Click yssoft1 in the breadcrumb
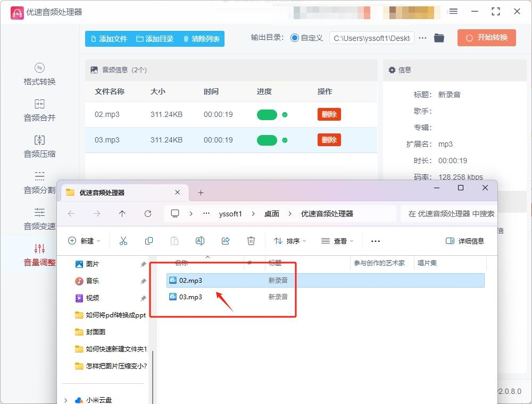532x404 pixels. pos(230,214)
